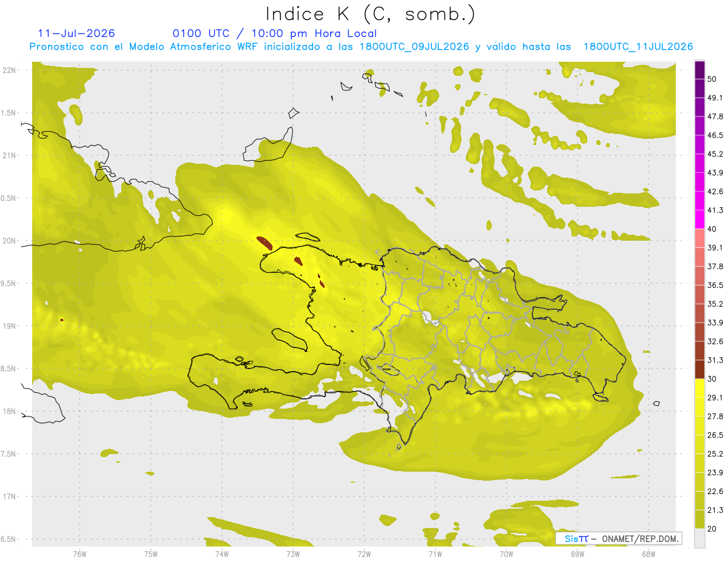Click the '72W' longitude label

364,554
